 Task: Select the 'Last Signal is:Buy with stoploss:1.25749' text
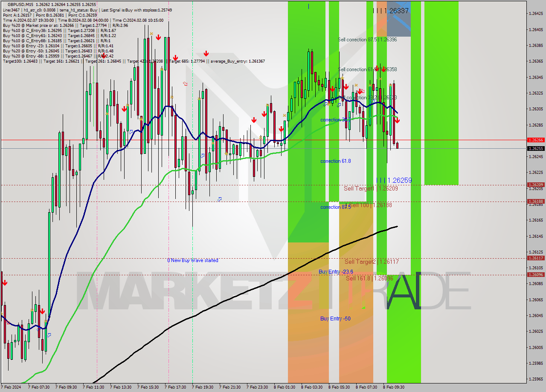[136, 10]
